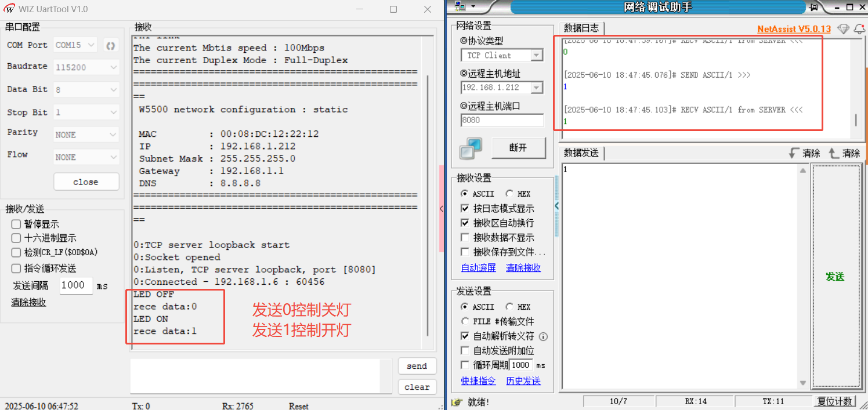Select HEX radio in 接收设置
The height and width of the screenshot is (410, 868).
[x=509, y=194]
